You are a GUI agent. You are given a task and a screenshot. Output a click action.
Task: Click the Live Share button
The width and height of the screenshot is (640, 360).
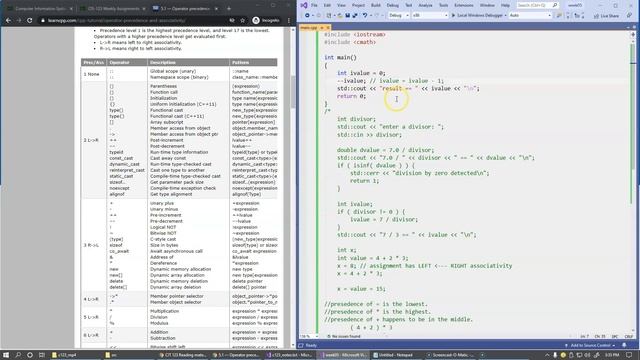coord(606,16)
